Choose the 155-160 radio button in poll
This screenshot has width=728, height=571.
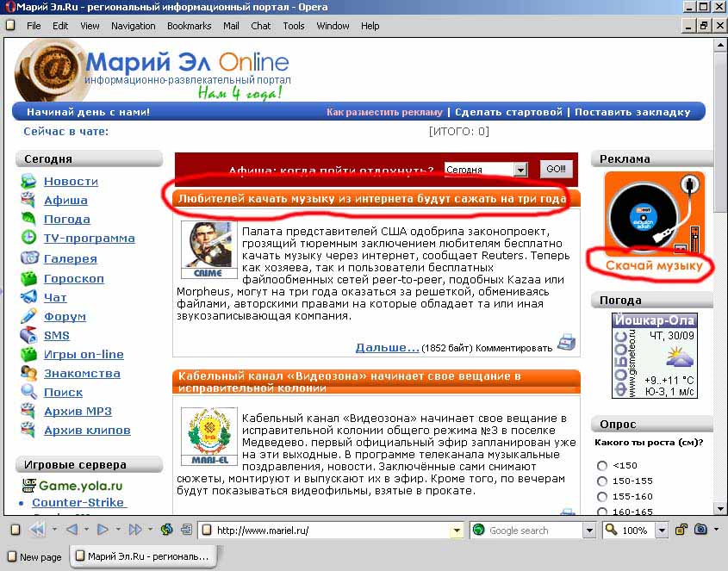click(602, 497)
